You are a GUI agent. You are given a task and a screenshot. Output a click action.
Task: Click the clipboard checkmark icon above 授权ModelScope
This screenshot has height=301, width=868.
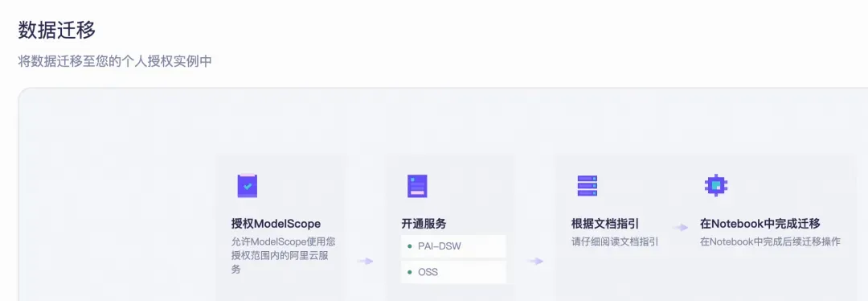click(x=248, y=186)
